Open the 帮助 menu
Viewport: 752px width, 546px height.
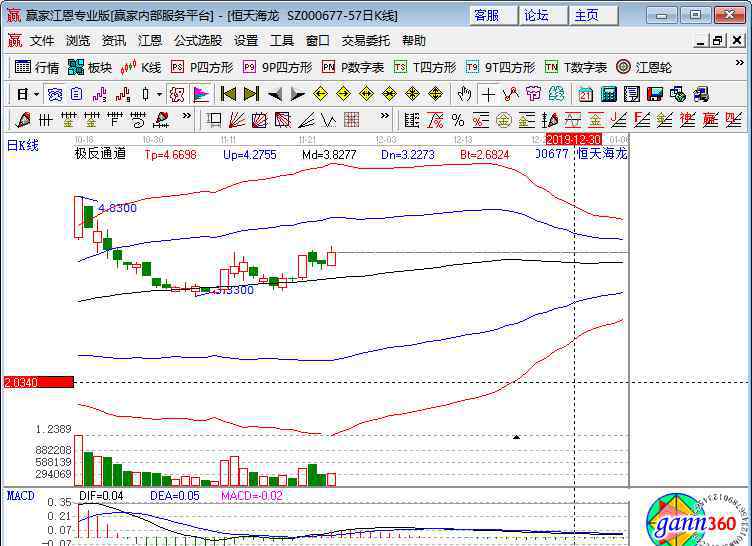pos(413,41)
